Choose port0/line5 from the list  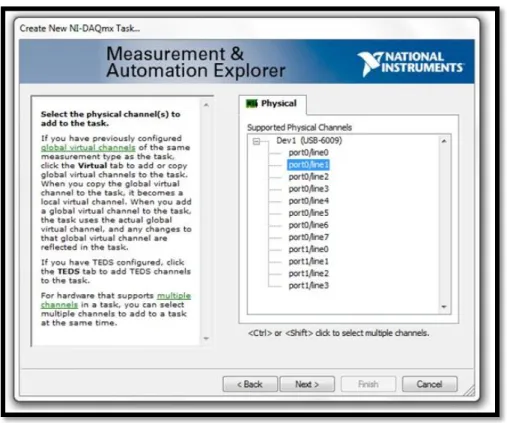tap(308, 213)
